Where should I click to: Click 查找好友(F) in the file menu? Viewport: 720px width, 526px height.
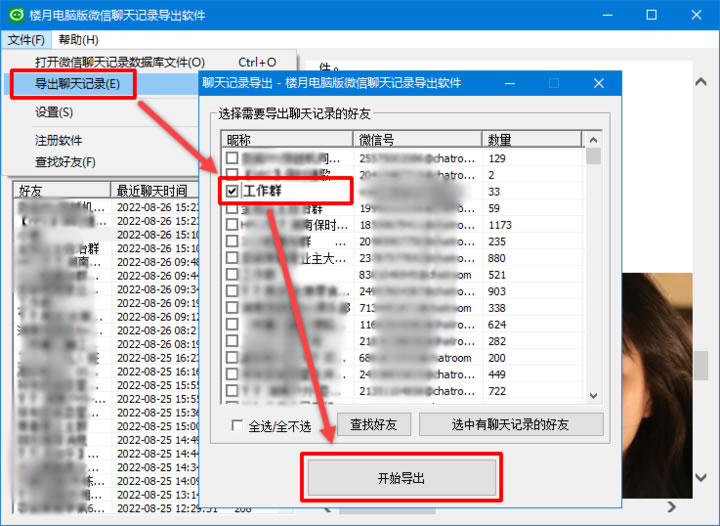[x=66, y=161]
